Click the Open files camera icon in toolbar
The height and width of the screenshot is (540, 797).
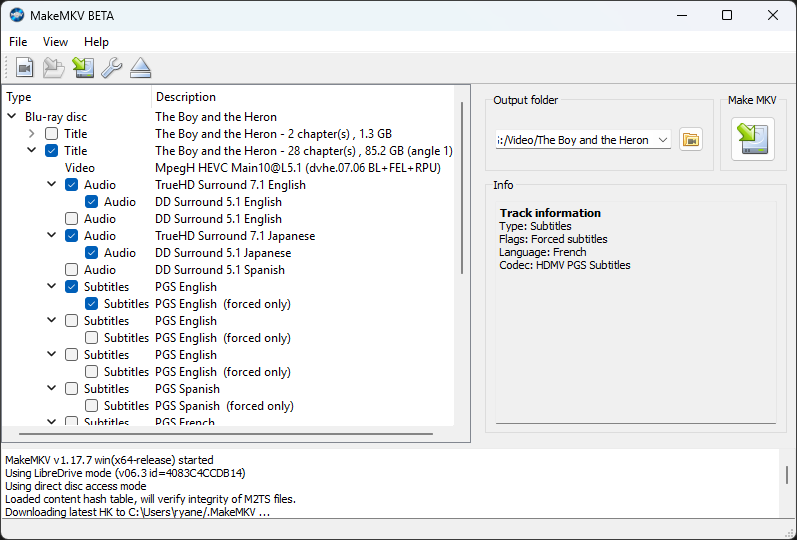pyautogui.click(x=24, y=68)
